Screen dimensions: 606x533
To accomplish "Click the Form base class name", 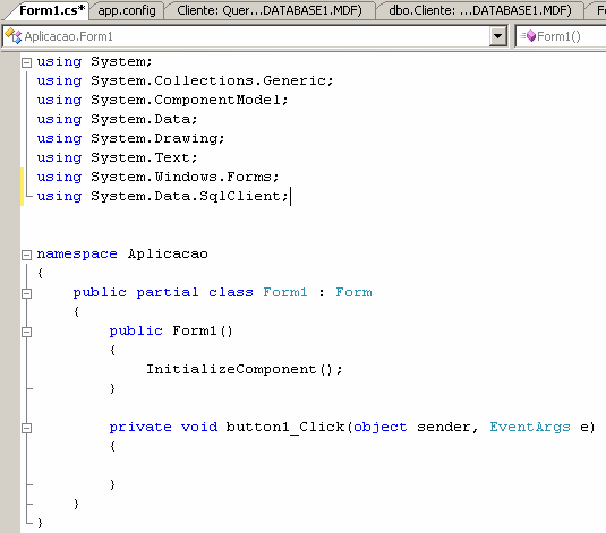I will tap(353, 293).
